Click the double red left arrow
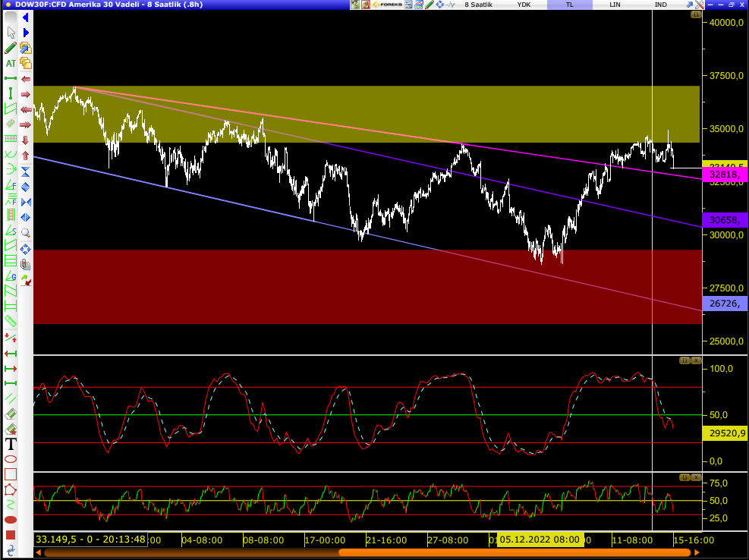 tap(26, 109)
